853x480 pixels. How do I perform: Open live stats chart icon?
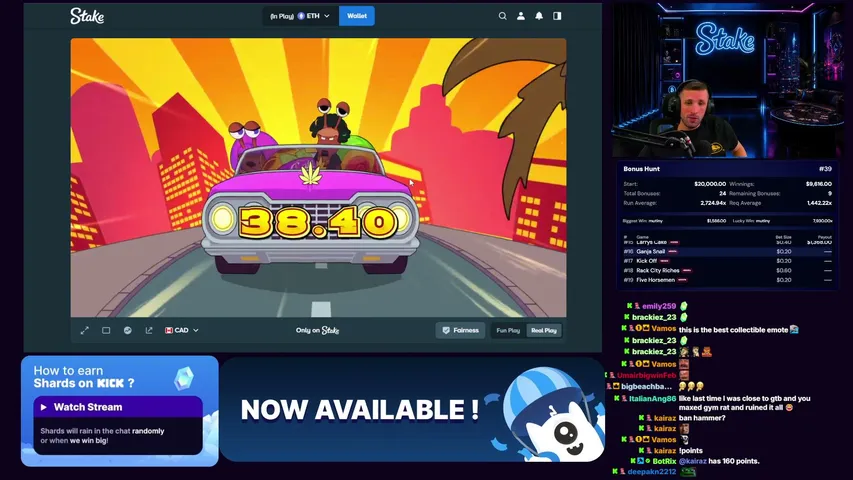127,330
